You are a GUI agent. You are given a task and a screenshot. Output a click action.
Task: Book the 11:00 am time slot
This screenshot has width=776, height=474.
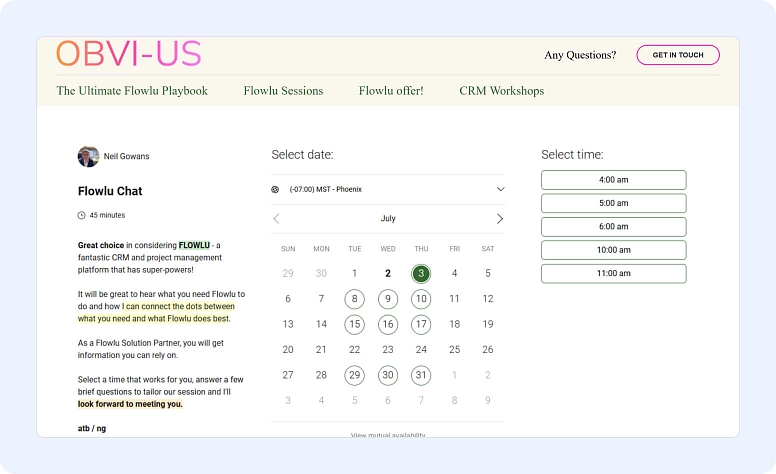(x=613, y=274)
